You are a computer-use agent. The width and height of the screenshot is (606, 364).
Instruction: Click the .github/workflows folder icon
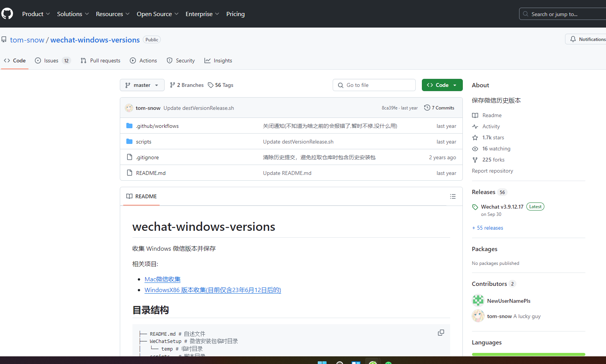pos(129,126)
